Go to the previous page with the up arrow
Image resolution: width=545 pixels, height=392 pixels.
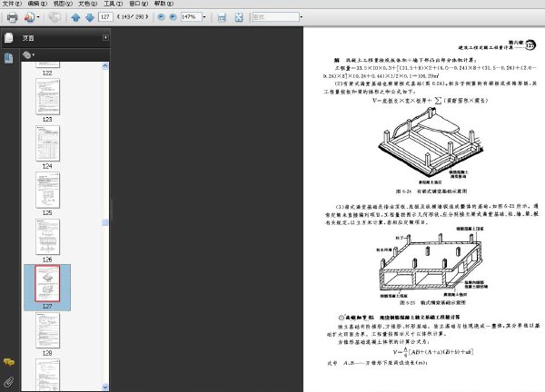(x=75, y=17)
